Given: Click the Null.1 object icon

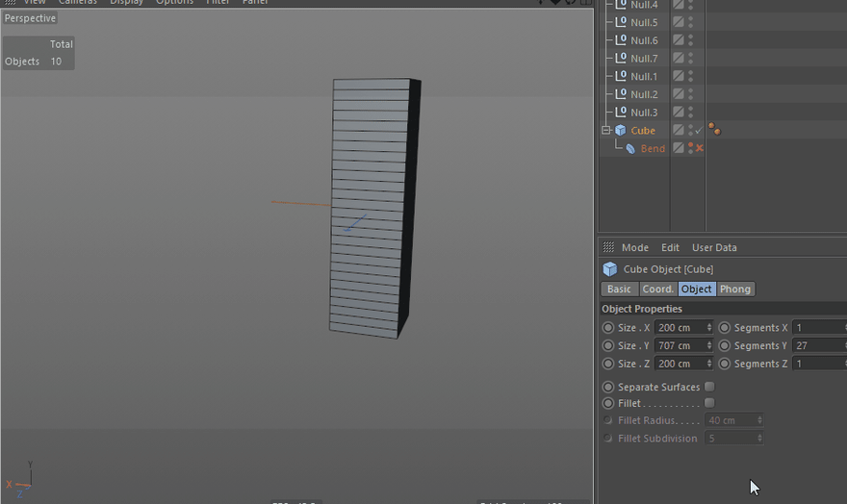Looking at the screenshot, I should (621, 76).
